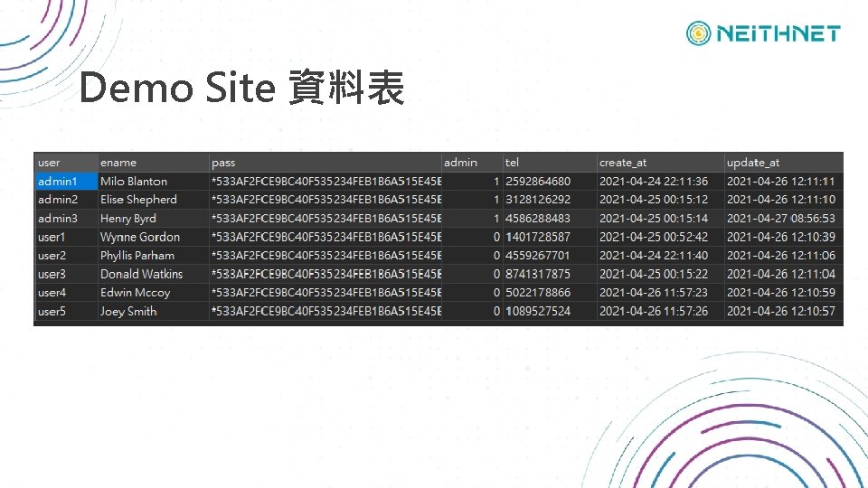Click the 'pass' column header
This screenshot has height=488, width=868.
point(325,163)
